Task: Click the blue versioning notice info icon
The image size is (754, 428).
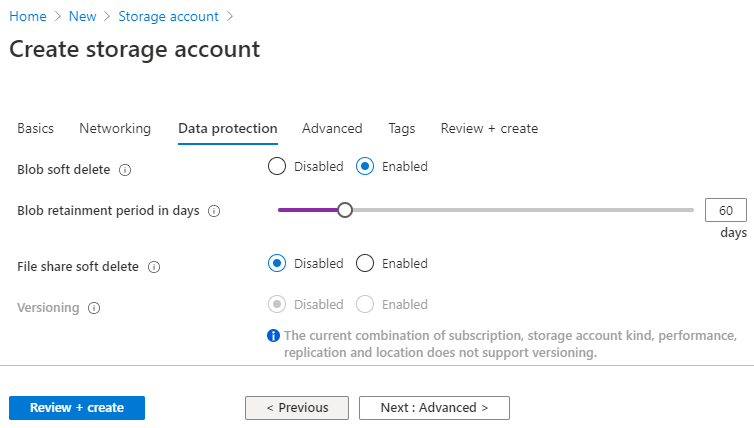Action: click(273, 335)
